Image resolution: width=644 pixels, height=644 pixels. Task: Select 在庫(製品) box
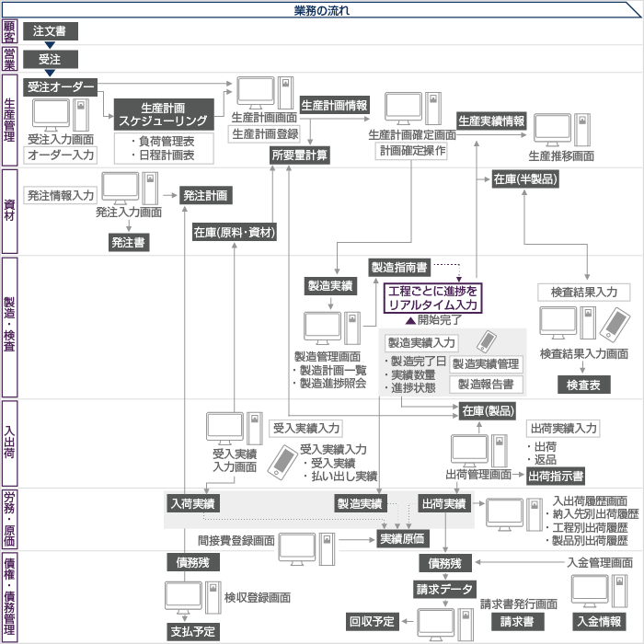coord(488,410)
